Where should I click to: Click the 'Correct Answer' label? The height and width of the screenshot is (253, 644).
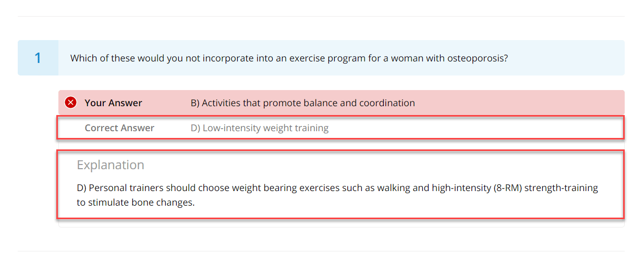tap(119, 128)
